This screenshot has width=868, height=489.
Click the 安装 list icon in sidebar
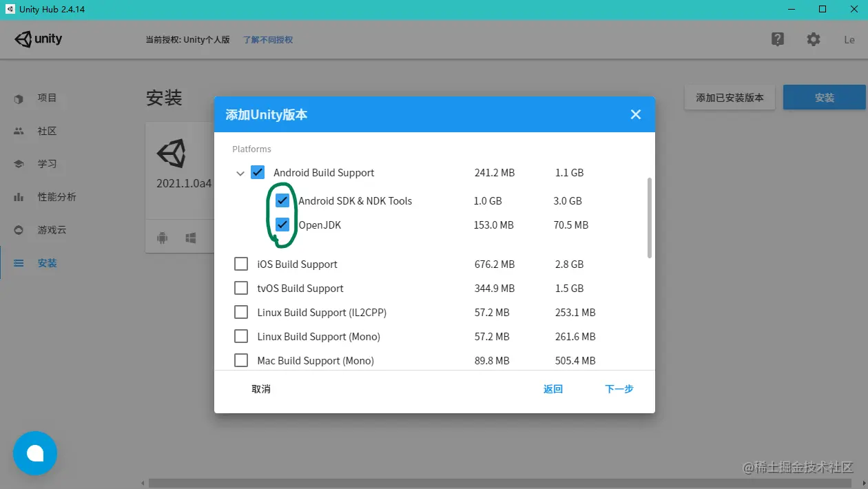(x=19, y=263)
